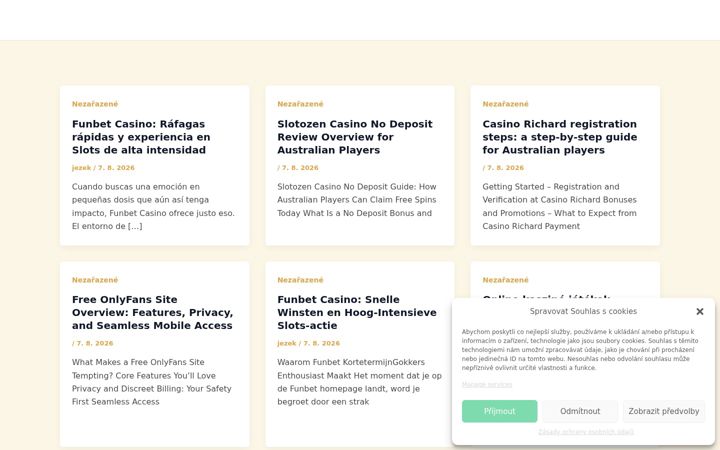Image resolution: width=720 pixels, height=450 pixels.
Task: Close the cookie consent dialog
Action: click(699, 311)
